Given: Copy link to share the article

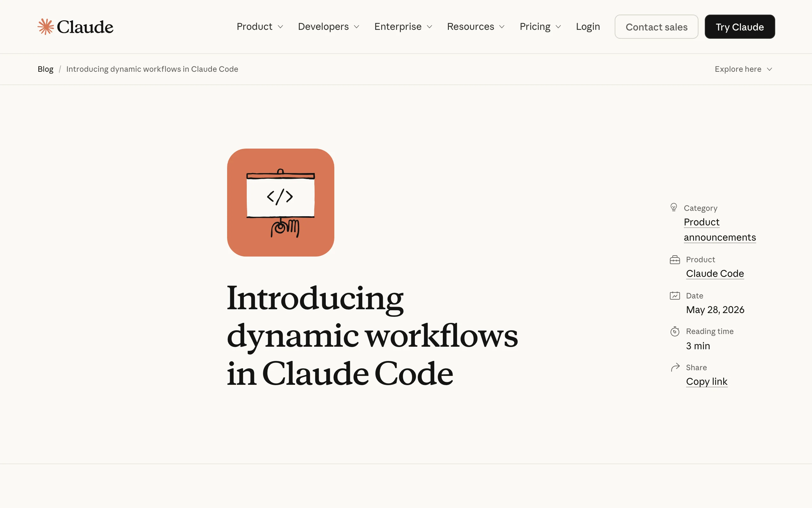Looking at the screenshot, I should [707, 382].
